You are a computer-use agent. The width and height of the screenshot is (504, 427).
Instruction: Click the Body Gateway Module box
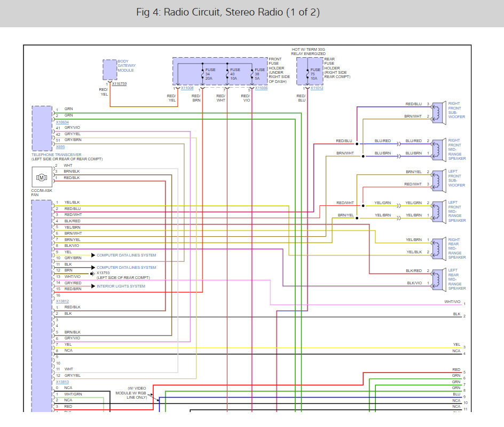click(x=109, y=69)
